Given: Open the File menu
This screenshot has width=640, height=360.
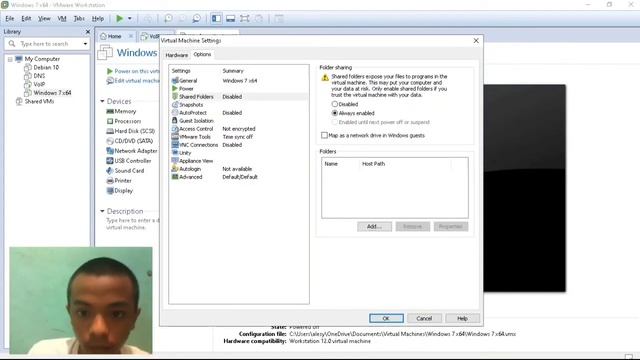Looking at the screenshot, I should click(x=10, y=18).
